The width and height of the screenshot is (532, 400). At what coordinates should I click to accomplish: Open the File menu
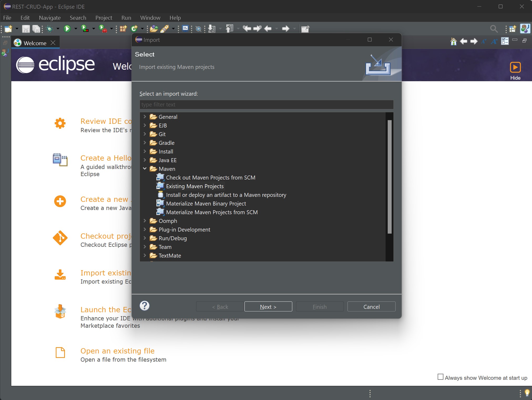(7, 18)
